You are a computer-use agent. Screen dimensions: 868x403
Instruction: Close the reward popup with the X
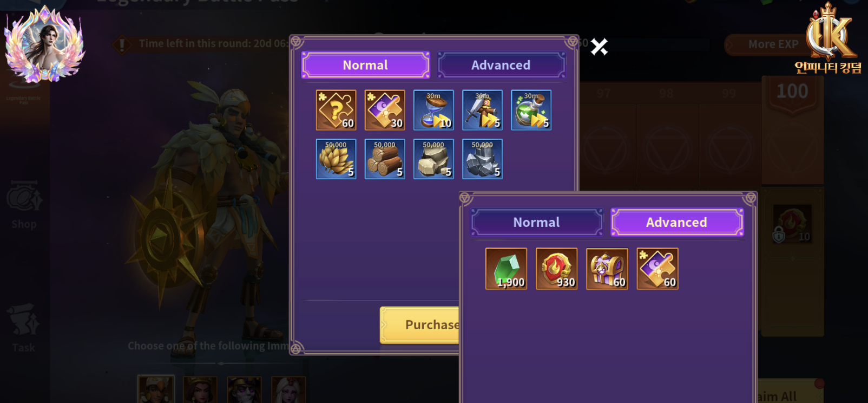click(599, 47)
